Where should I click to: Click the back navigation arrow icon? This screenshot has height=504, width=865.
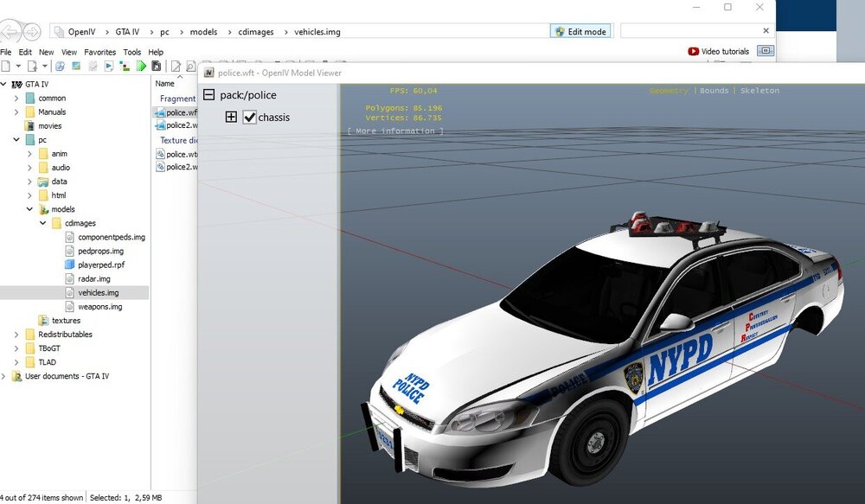(x=9, y=32)
